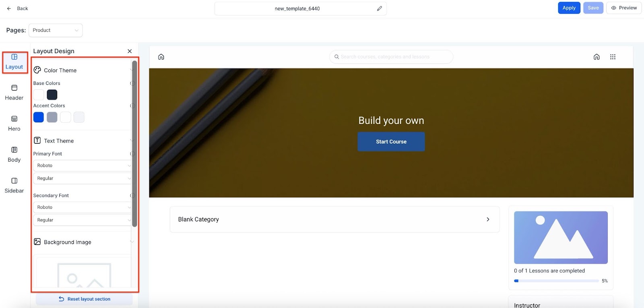Open the Color Theme palette icon
Image resolution: width=644 pixels, height=308 pixels.
click(x=37, y=70)
